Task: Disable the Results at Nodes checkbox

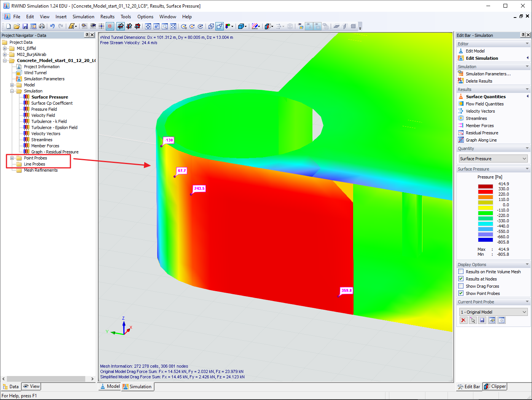Action: 460,279
